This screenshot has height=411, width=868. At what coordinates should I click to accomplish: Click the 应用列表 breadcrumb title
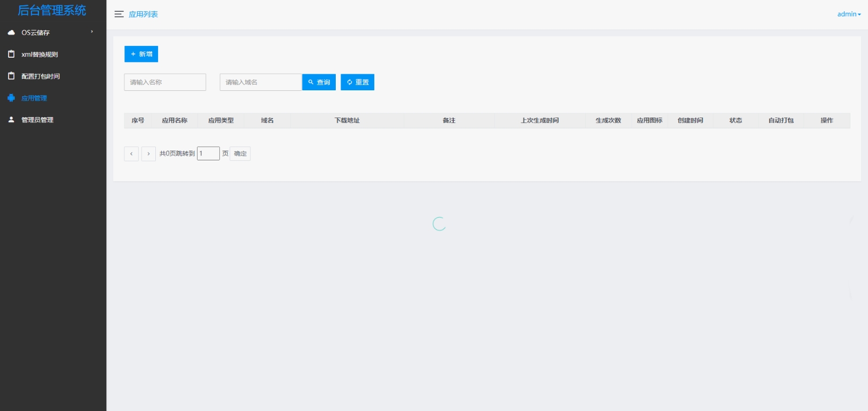(143, 14)
